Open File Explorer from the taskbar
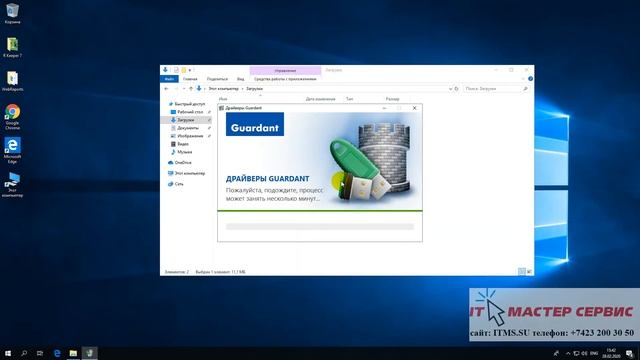Viewport: 640px width, 360px height. point(73,353)
